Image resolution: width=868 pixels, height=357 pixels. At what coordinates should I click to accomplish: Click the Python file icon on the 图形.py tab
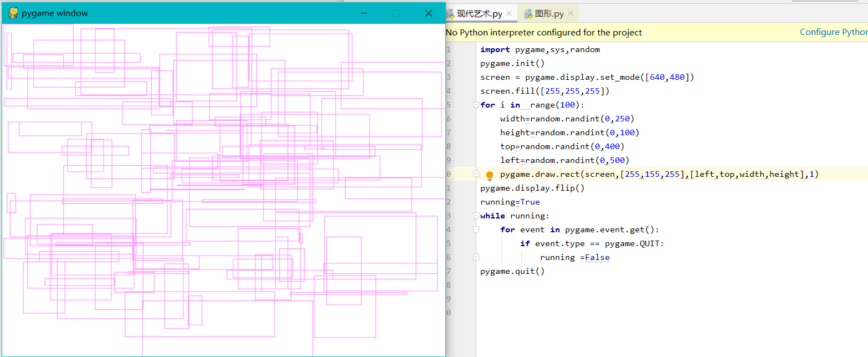pyautogui.click(x=529, y=13)
